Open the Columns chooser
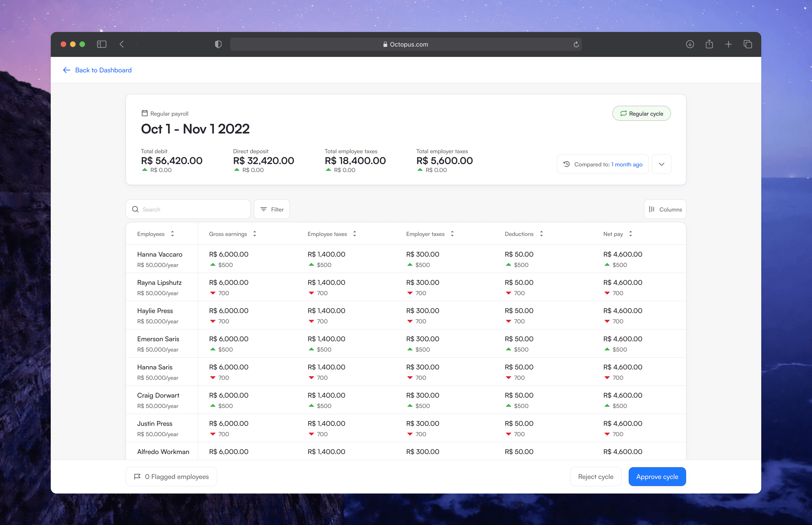The height and width of the screenshot is (525, 812). click(665, 209)
